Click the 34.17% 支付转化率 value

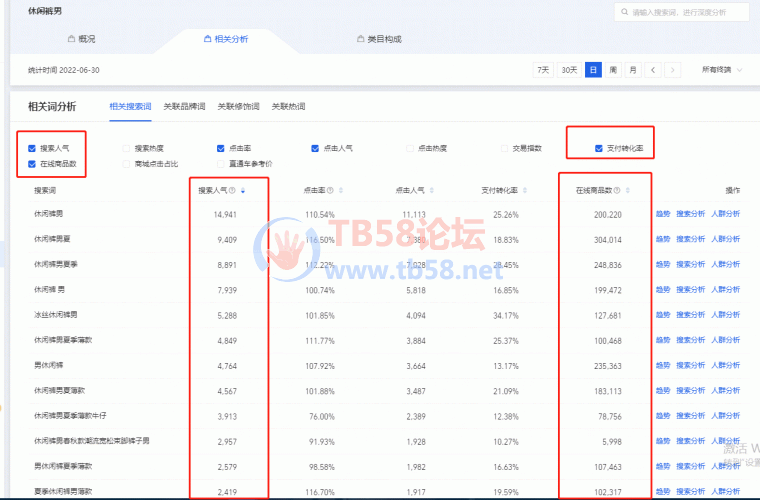506,315
